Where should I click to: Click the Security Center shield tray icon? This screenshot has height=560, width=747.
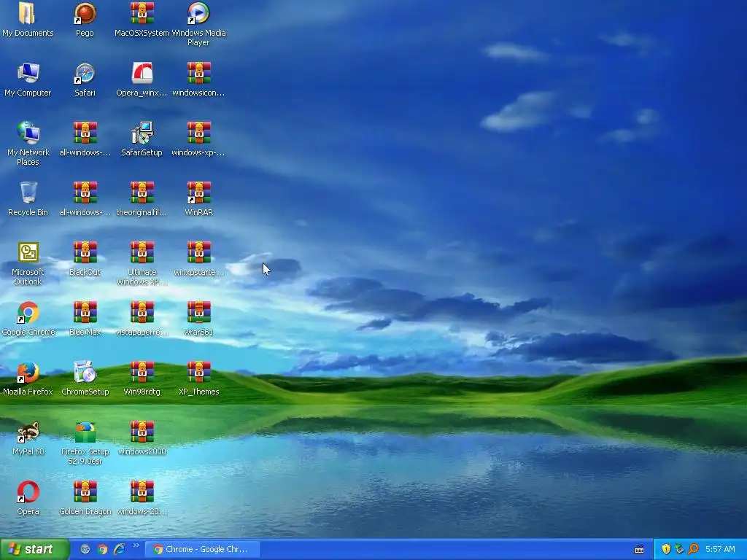(x=666, y=549)
